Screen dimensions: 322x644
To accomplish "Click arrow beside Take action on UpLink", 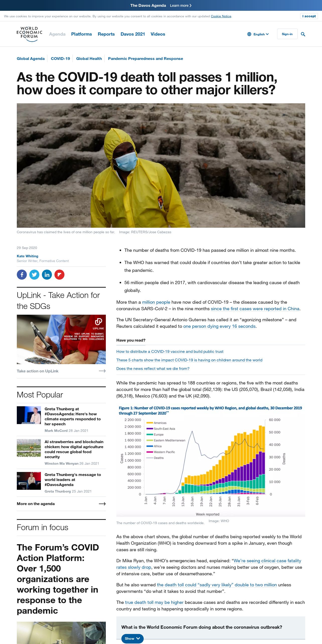I will (102, 371).
